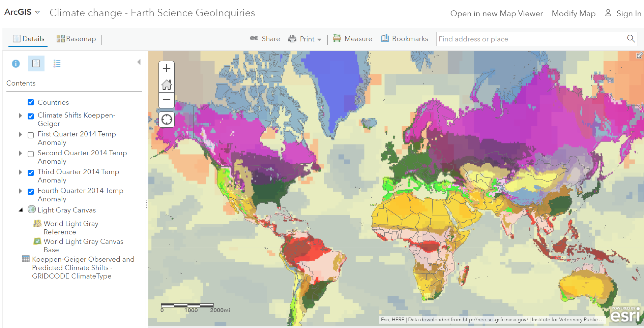Find my location on map
This screenshot has width=644, height=328.
pos(167,120)
